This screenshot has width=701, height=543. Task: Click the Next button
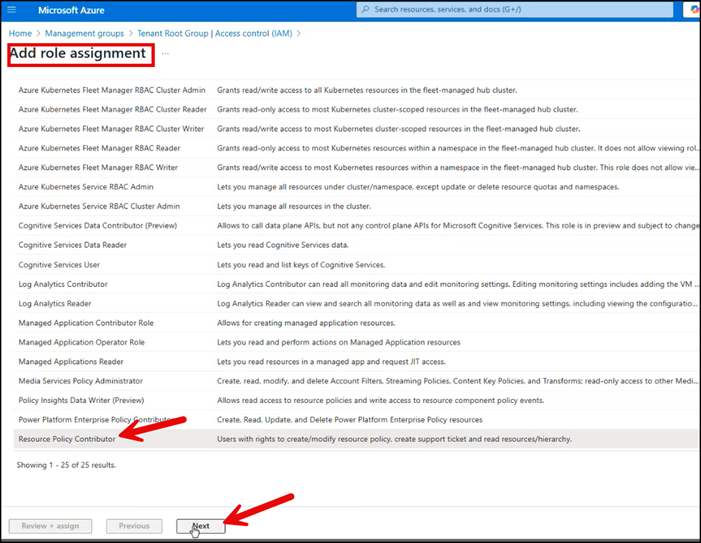click(201, 526)
